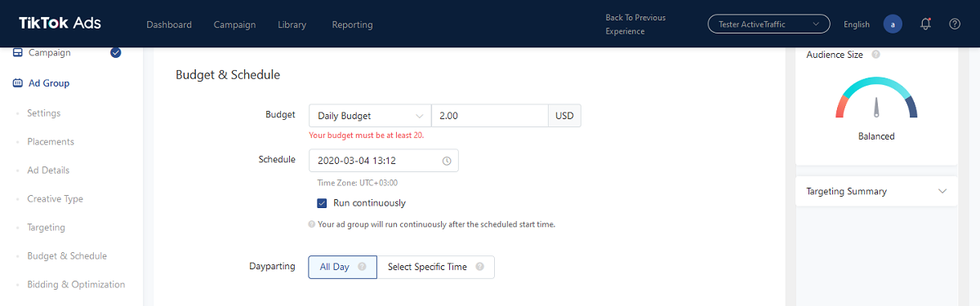
Task: Click the Time Zone: UTC+03:00 text
Action: point(358,183)
